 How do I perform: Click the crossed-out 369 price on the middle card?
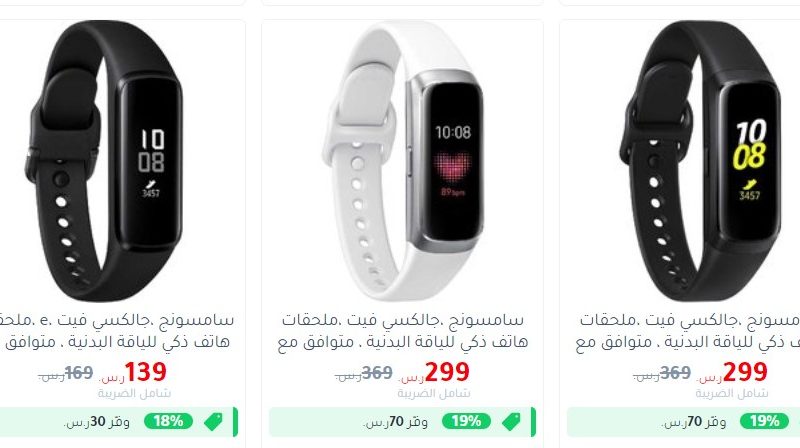pos(377,373)
